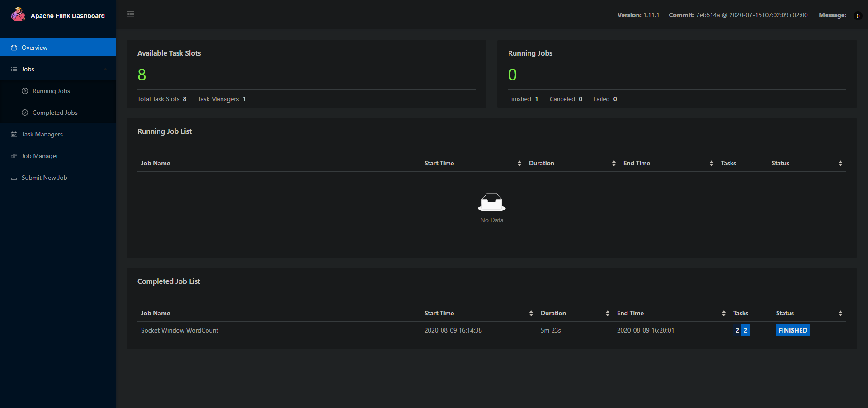Image resolution: width=868 pixels, height=408 pixels.
Task: Open the Completed Jobs menu item
Action: coord(58,113)
